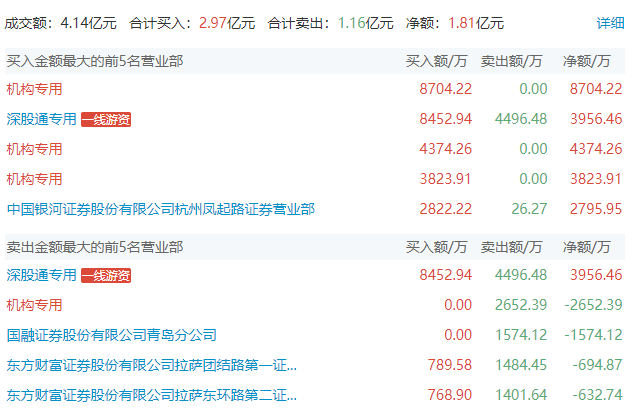Click 买入额/万 column header in sell table
Viewport: 635px width, 408px height.
click(437, 247)
